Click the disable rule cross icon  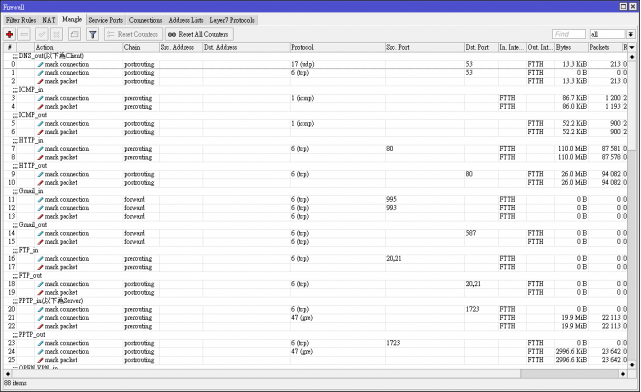(x=57, y=34)
